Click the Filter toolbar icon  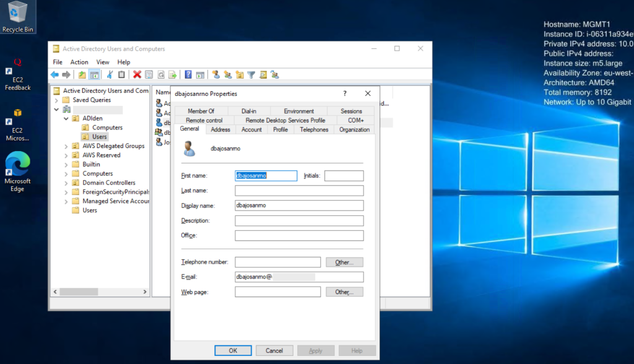(x=252, y=74)
